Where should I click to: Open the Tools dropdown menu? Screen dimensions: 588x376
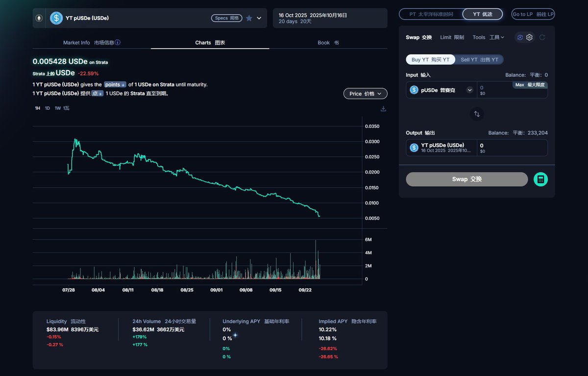[488, 37]
